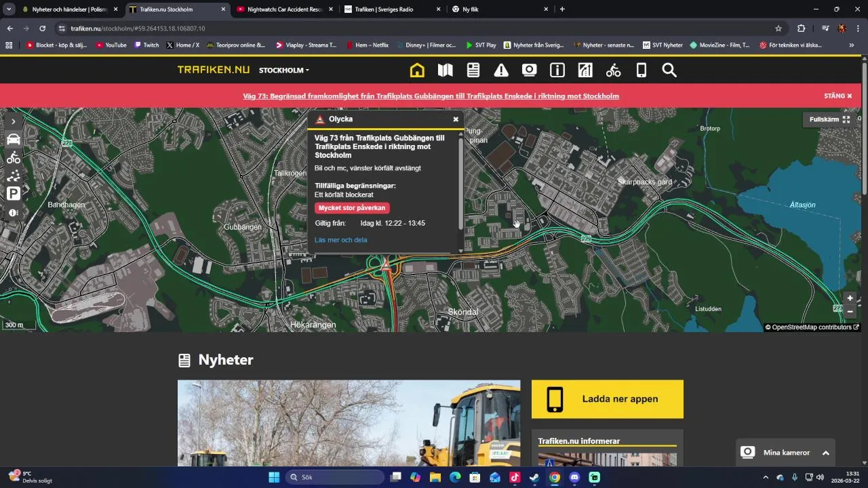868x488 pixels.
Task: Open the information icon in the navbar
Action: click(x=557, y=70)
